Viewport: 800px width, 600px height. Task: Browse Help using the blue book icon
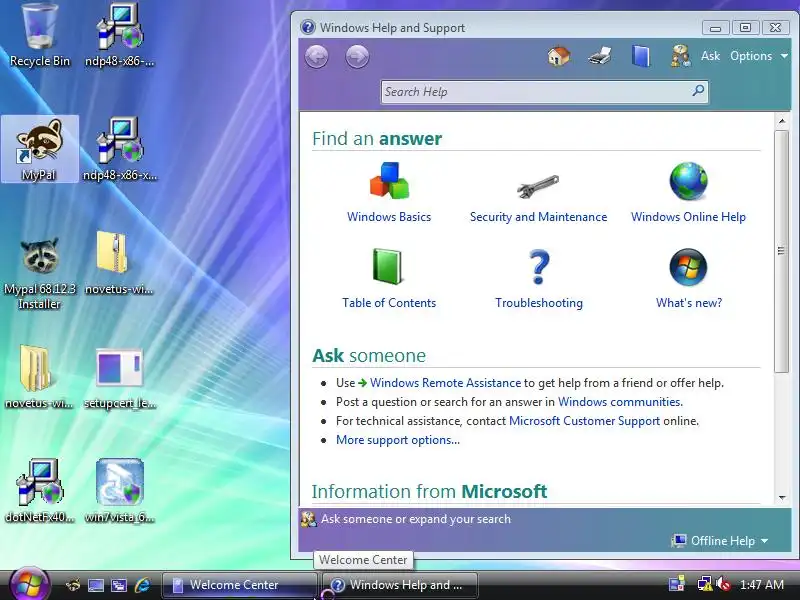tap(640, 56)
